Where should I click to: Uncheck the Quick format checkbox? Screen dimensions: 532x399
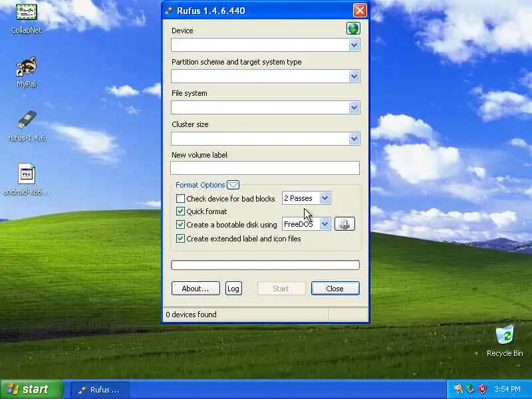tap(180, 211)
